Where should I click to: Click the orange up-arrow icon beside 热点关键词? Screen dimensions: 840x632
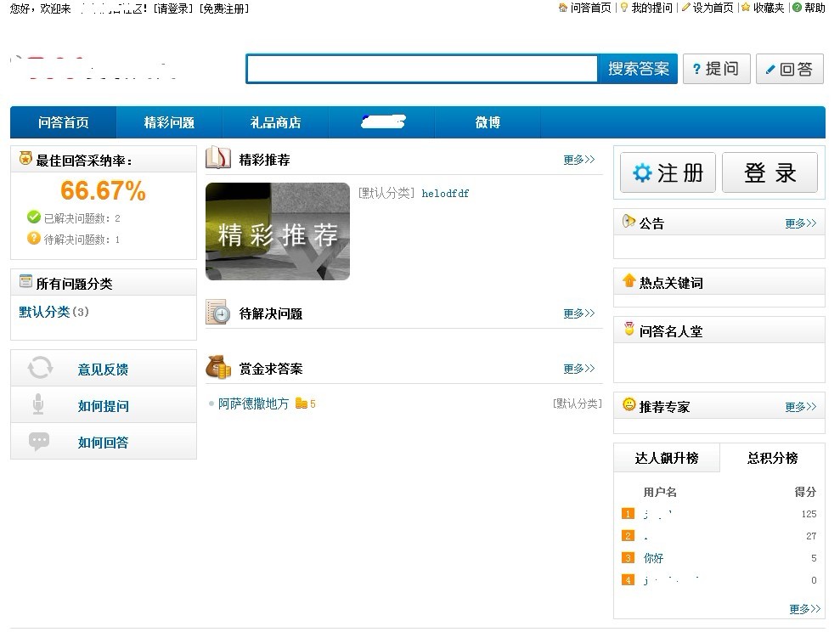pyautogui.click(x=629, y=280)
